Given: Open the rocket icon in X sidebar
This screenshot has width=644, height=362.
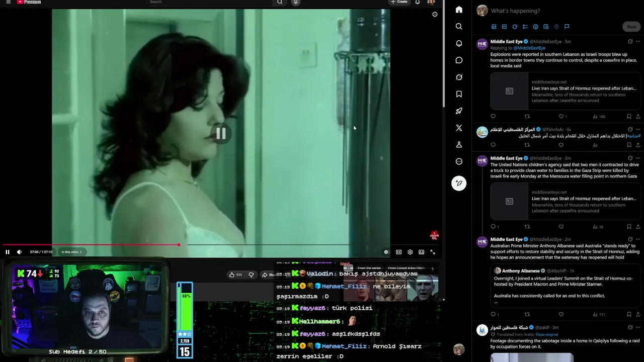Looking at the screenshot, I should pyautogui.click(x=459, y=111).
